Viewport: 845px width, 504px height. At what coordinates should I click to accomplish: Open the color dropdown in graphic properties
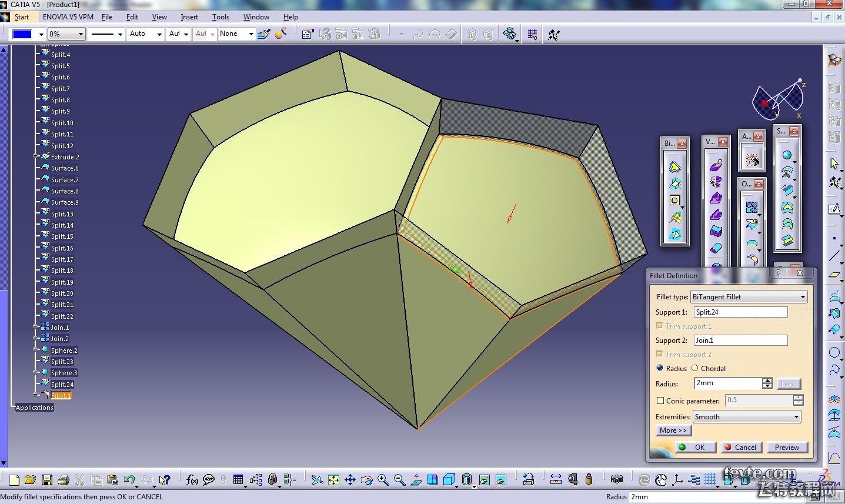(41, 34)
